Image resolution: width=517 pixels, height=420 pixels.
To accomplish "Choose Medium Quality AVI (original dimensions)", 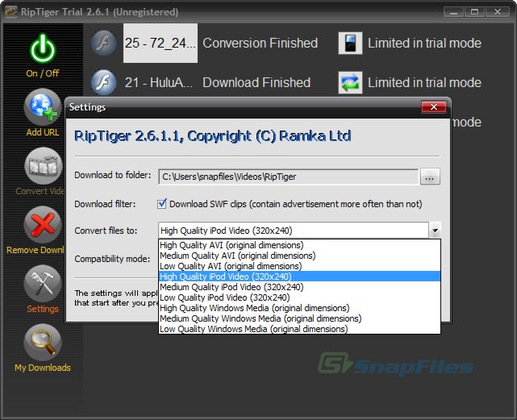I will 299,256.
